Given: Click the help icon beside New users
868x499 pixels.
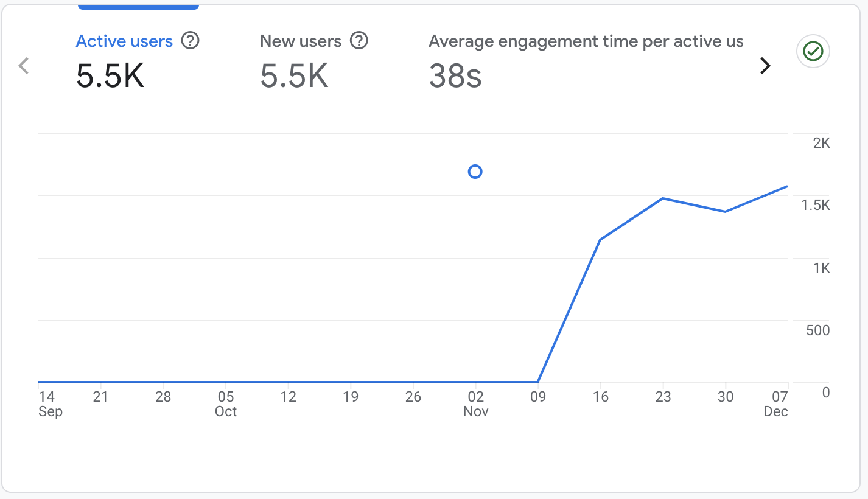Looking at the screenshot, I should pyautogui.click(x=360, y=41).
